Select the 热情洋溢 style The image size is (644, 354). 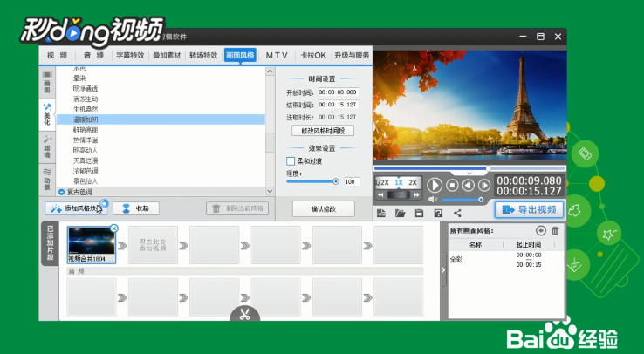click(x=161, y=140)
